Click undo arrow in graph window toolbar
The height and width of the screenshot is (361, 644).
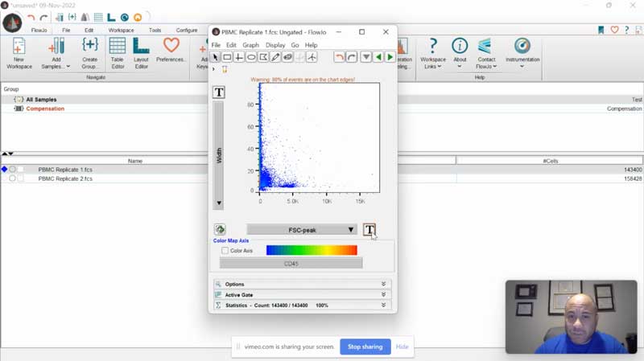pos(339,57)
